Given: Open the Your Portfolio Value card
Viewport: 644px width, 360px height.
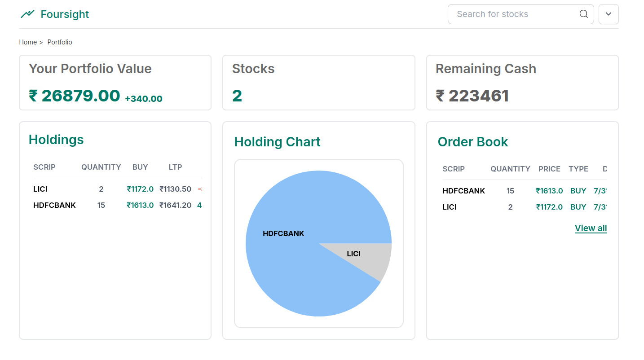Looking at the screenshot, I should (x=115, y=83).
